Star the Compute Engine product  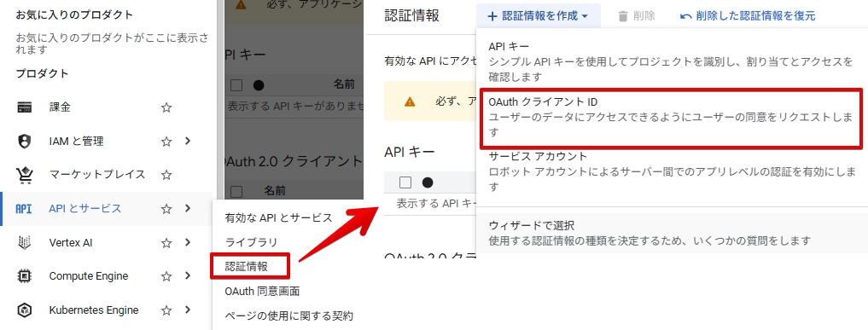click(x=166, y=276)
